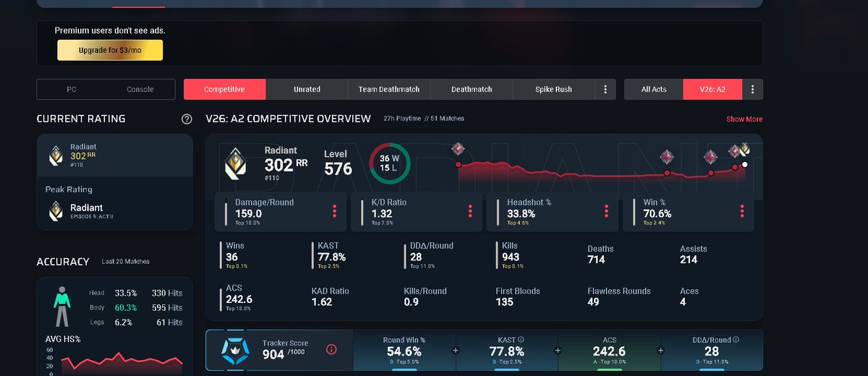
Task: Open the Current Rating help question mark
Action: click(x=187, y=119)
